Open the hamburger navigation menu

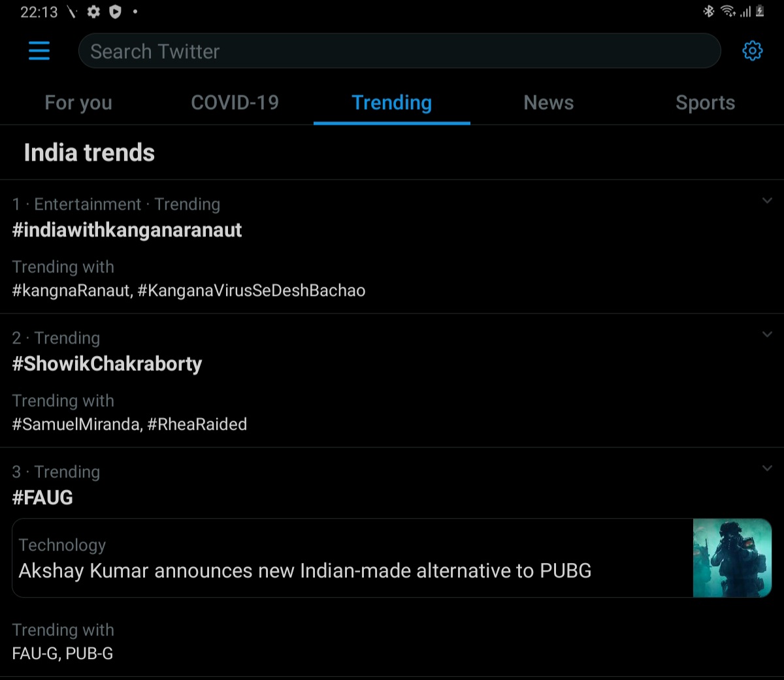click(39, 51)
